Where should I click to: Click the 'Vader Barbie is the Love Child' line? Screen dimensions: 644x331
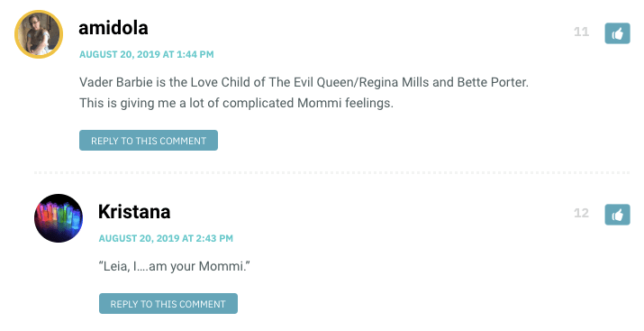pyautogui.click(x=304, y=82)
